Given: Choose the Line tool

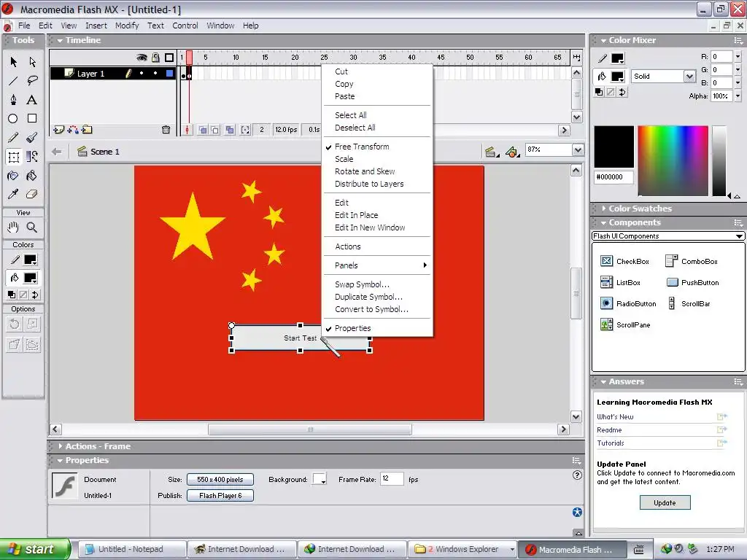Looking at the screenshot, I should [x=13, y=80].
